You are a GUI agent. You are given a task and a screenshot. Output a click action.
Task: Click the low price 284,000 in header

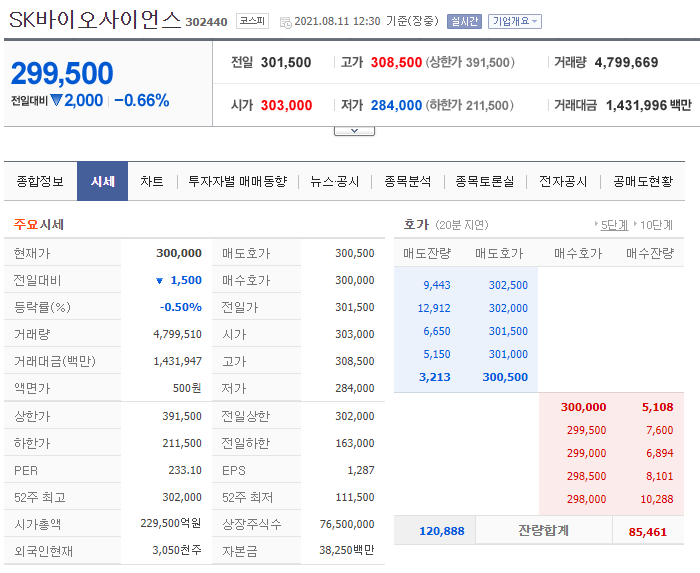396,106
